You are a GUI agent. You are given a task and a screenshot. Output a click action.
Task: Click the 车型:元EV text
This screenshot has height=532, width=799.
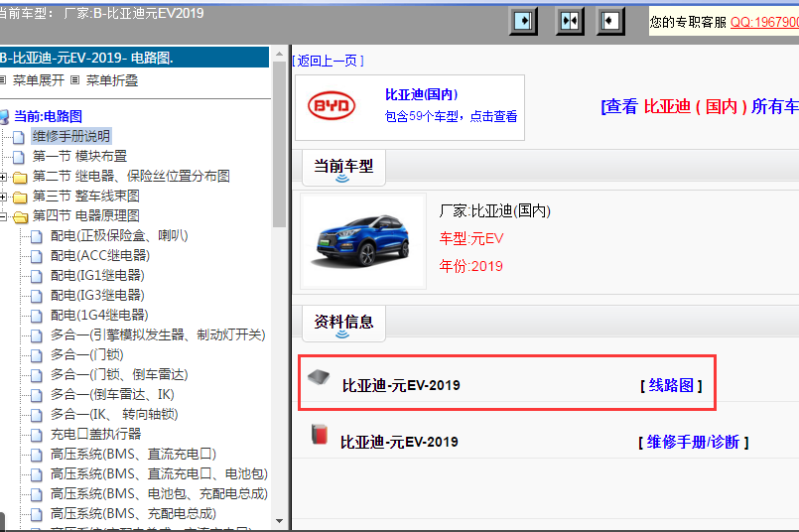(470, 238)
